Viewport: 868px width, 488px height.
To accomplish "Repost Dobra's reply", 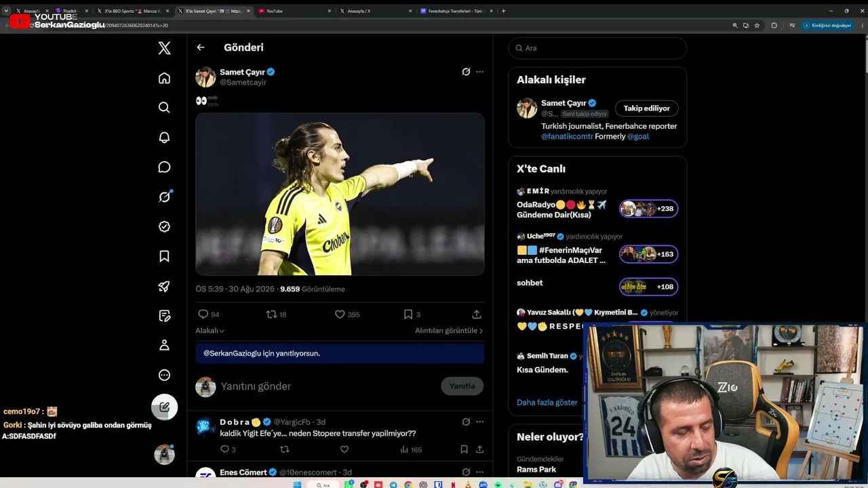I will coord(285,449).
